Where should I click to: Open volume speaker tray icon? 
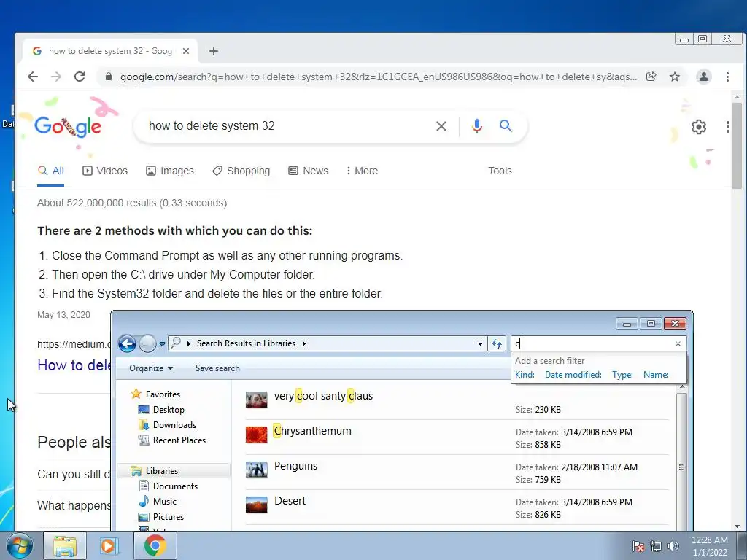click(x=673, y=546)
